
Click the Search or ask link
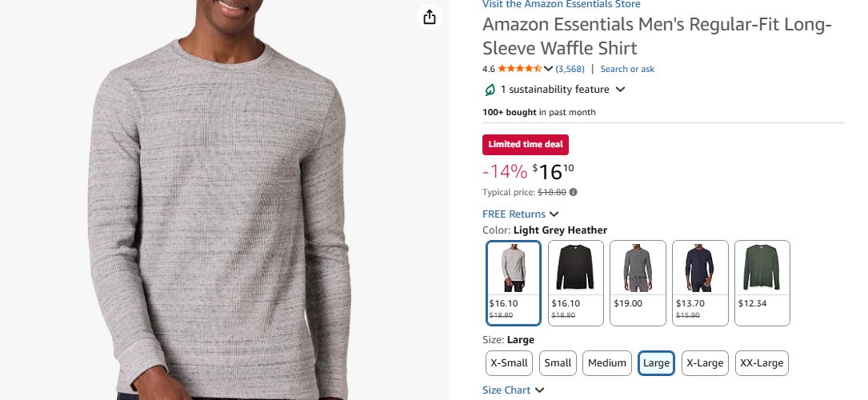[627, 69]
